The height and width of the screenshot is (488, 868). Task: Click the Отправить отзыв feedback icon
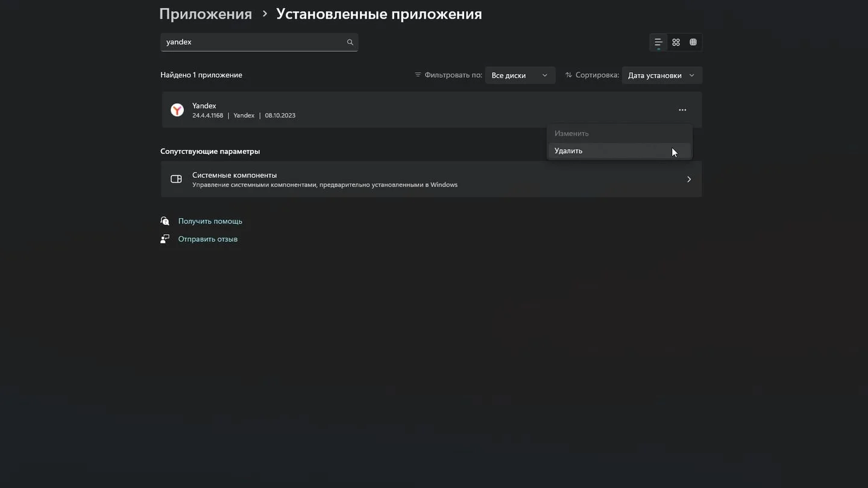pos(165,239)
